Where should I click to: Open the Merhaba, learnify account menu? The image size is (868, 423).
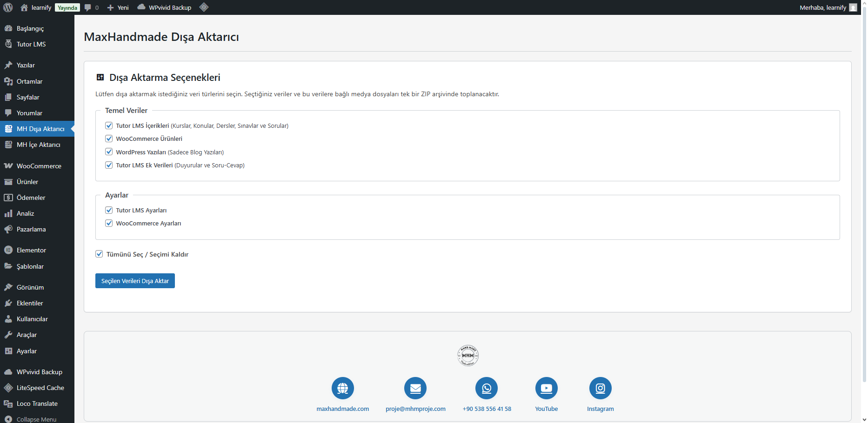[x=828, y=7]
